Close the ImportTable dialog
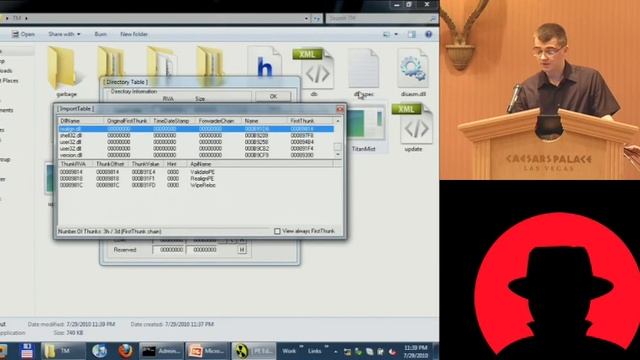Viewport: 640px width, 360px height. click(340, 109)
